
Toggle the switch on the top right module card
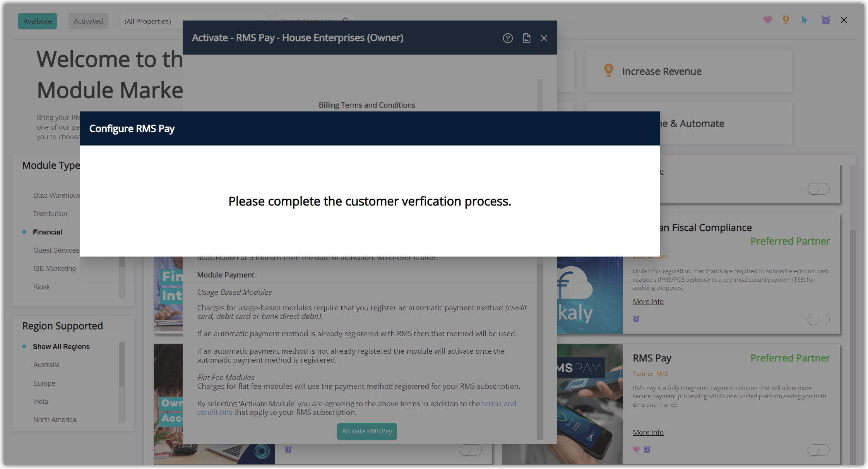[x=818, y=189]
